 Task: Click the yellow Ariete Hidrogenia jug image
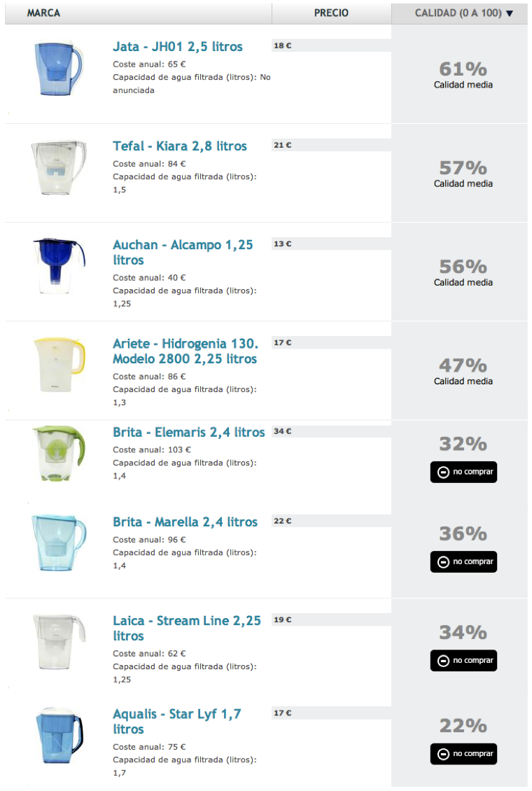(x=59, y=365)
